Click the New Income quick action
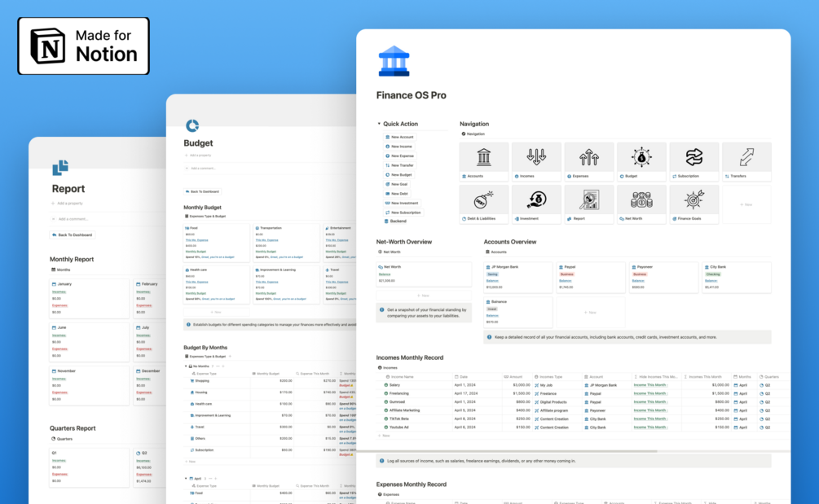 398,147
